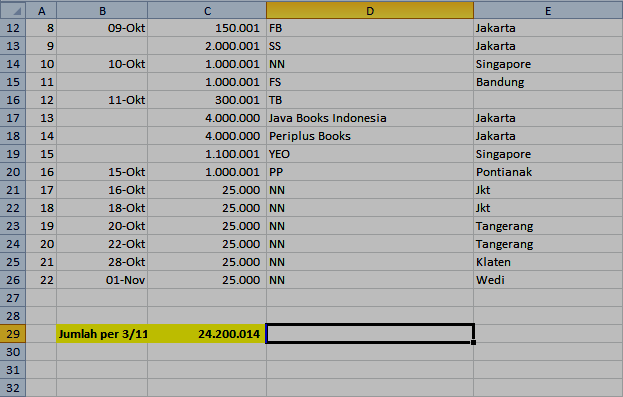
Task: Select column A header
Action: point(41,10)
